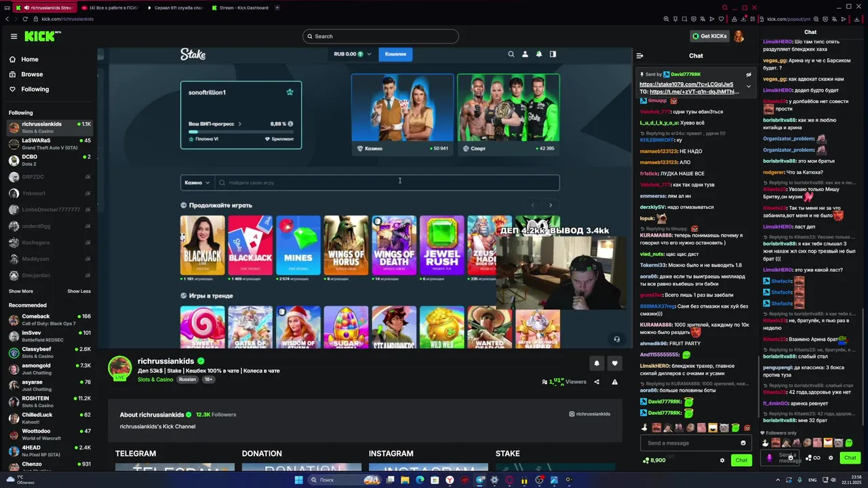Switch to richrussiankids Stream tab

coord(44,7)
